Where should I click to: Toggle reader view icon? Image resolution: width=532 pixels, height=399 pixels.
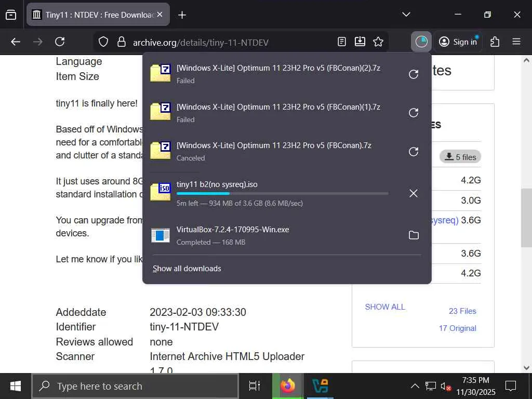pos(342,42)
